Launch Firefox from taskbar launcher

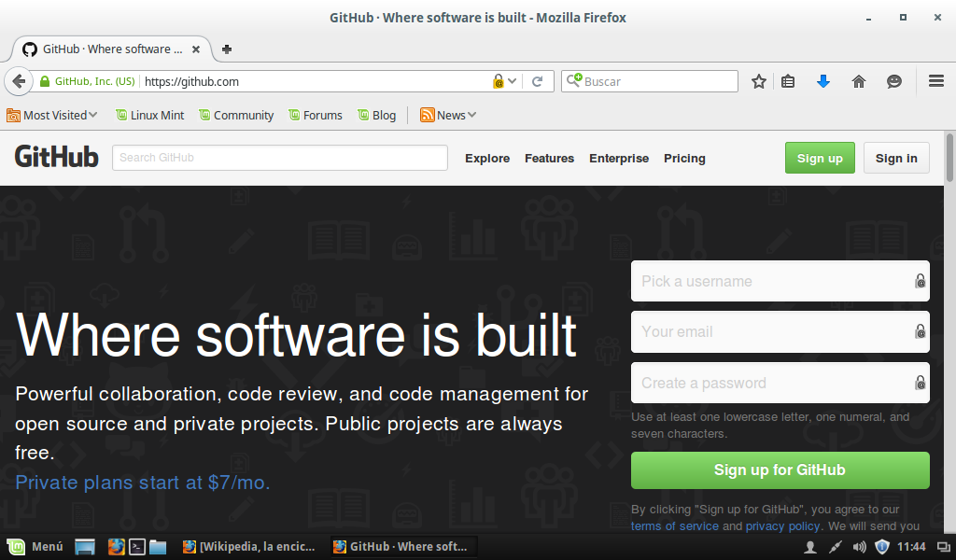[116, 547]
